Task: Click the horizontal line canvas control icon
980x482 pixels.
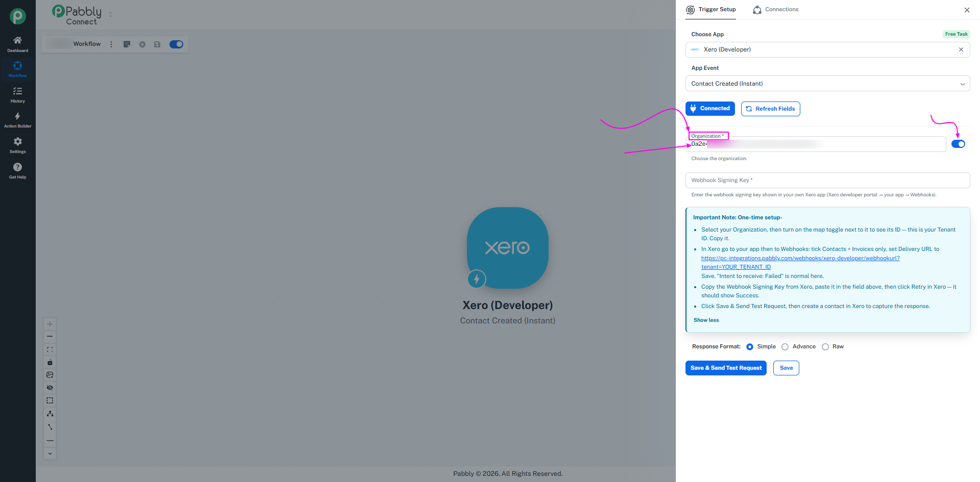Action: tap(50, 440)
